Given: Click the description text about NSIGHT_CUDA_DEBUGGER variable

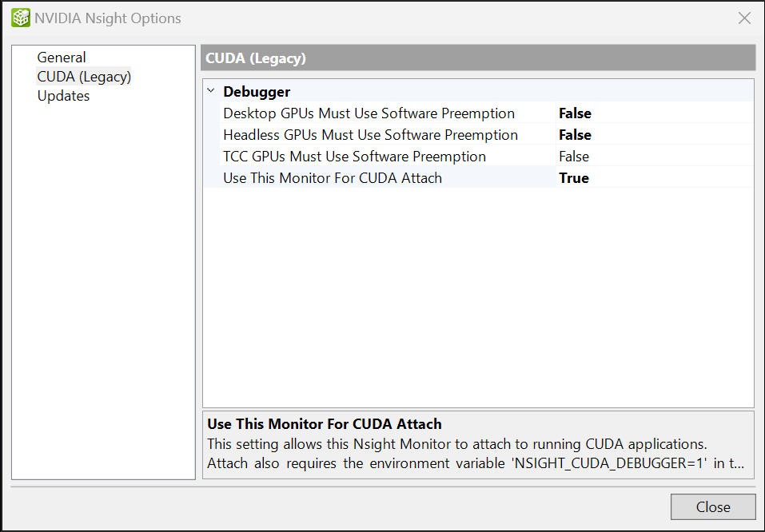Looking at the screenshot, I should 476,463.
